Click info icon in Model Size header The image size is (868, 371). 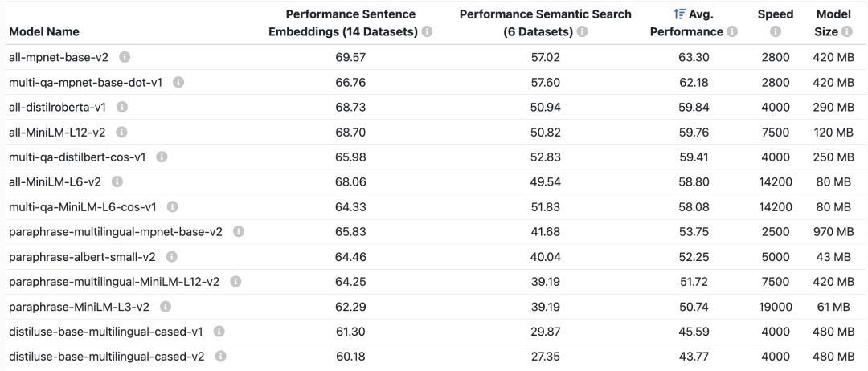click(846, 32)
